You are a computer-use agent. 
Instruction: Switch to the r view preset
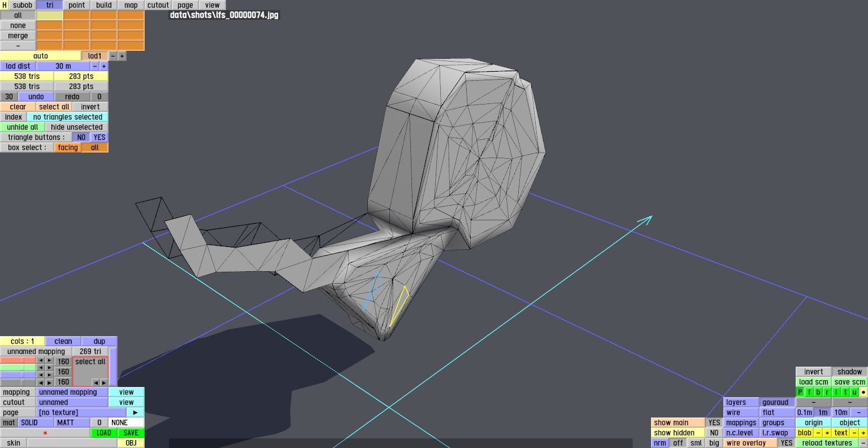(827, 392)
